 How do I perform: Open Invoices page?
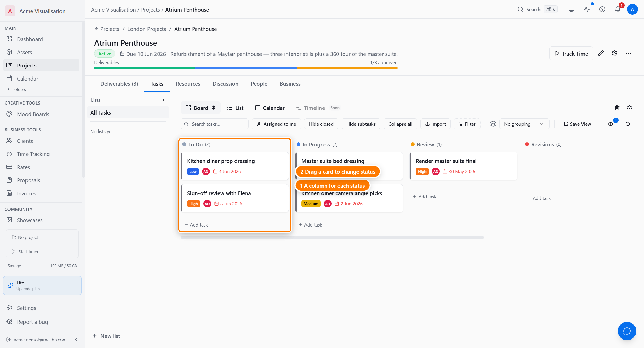tap(41, 193)
